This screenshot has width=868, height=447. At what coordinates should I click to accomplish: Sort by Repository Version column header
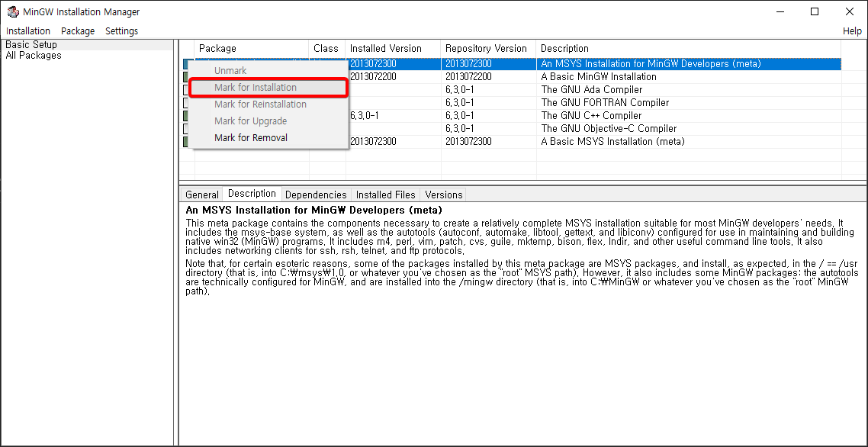488,48
